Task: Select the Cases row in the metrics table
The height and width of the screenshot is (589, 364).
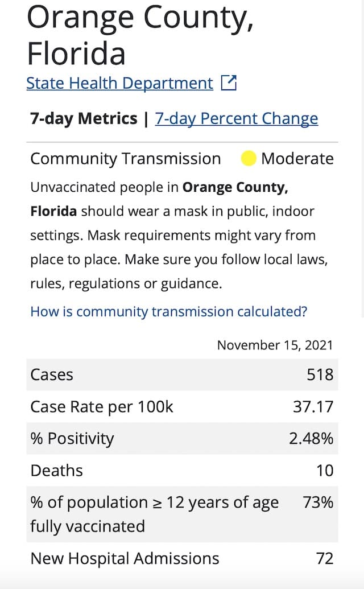Action: point(182,374)
